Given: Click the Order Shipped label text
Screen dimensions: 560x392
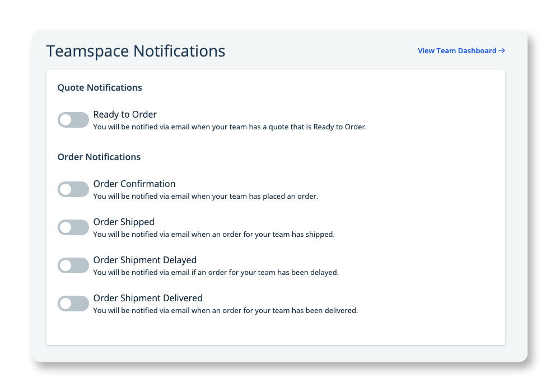Looking at the screenshot, I should [x=124, y=222].
